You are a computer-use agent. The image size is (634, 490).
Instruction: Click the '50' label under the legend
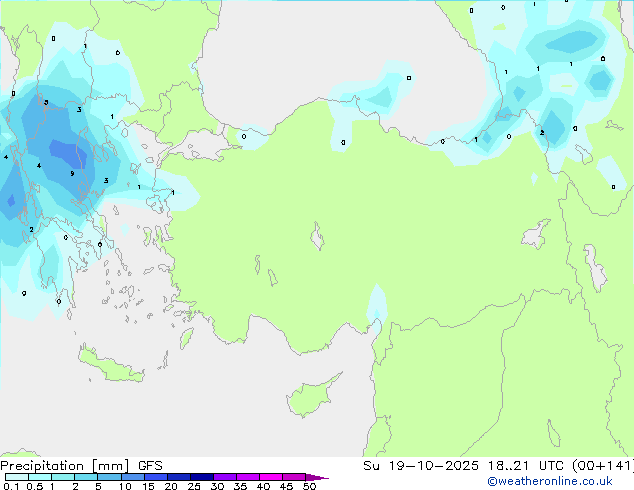click(309, 486)
